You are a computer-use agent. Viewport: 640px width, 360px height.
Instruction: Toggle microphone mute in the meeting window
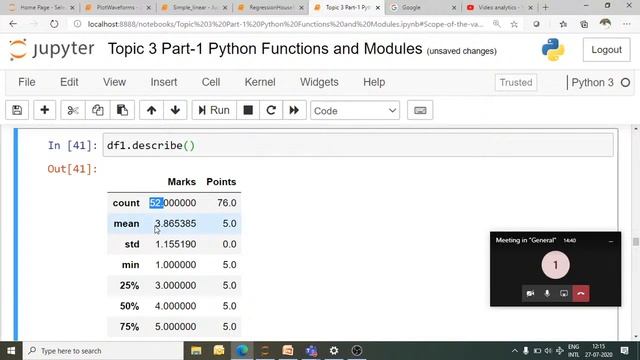click(547, 293)
